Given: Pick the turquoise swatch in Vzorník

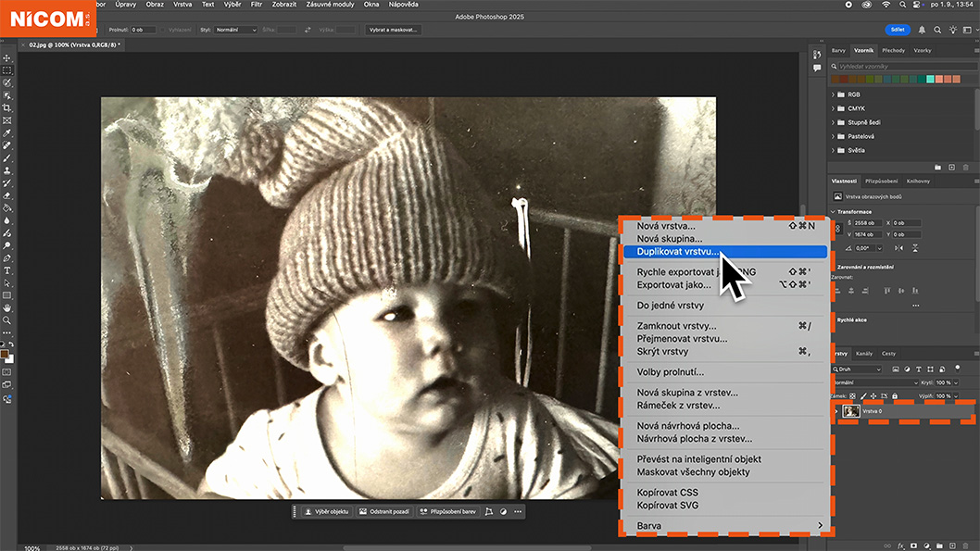Looking at the screenshot, I should [931, 79].
